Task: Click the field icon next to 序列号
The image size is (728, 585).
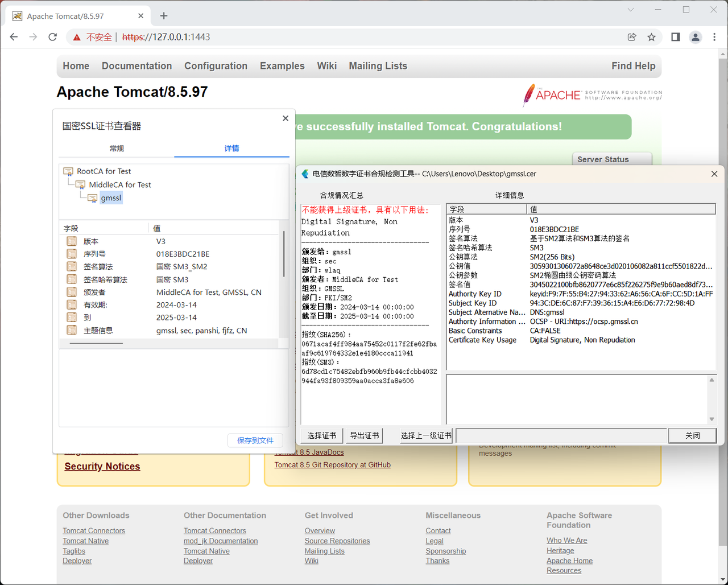Action: tap(72, 254)
